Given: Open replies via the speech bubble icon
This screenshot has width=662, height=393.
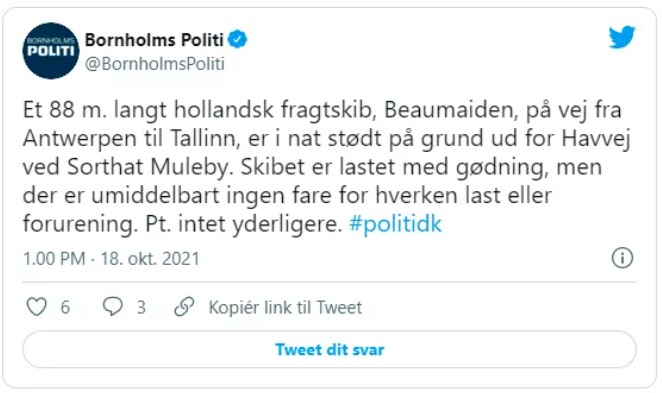Looking at the screenshot, I should [113, 307].
